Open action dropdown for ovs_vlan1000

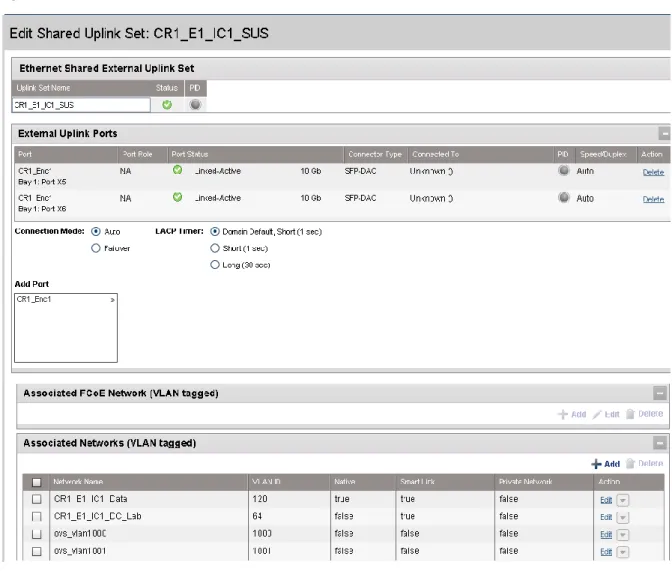click(623, 535)
